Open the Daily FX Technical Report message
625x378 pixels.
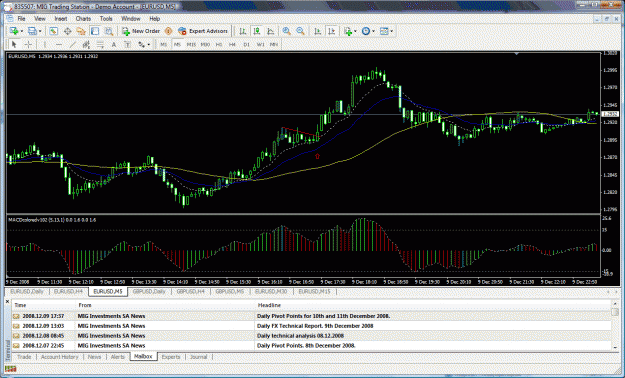coord(315,326)
